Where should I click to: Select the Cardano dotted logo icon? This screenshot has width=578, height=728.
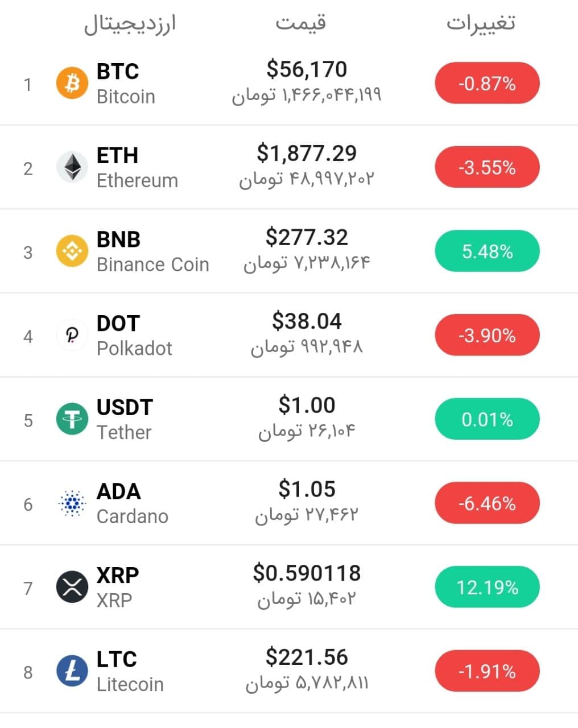pos(72,503)
